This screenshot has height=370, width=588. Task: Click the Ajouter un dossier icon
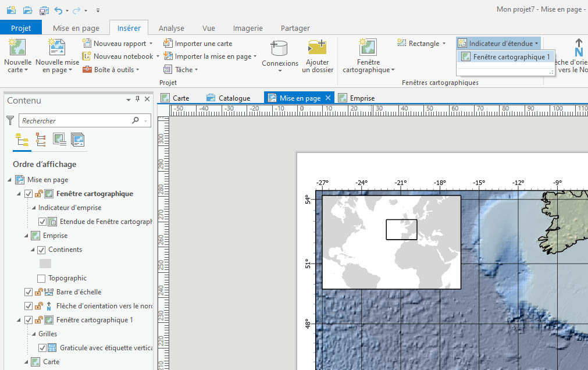click(x=318, y=47)
